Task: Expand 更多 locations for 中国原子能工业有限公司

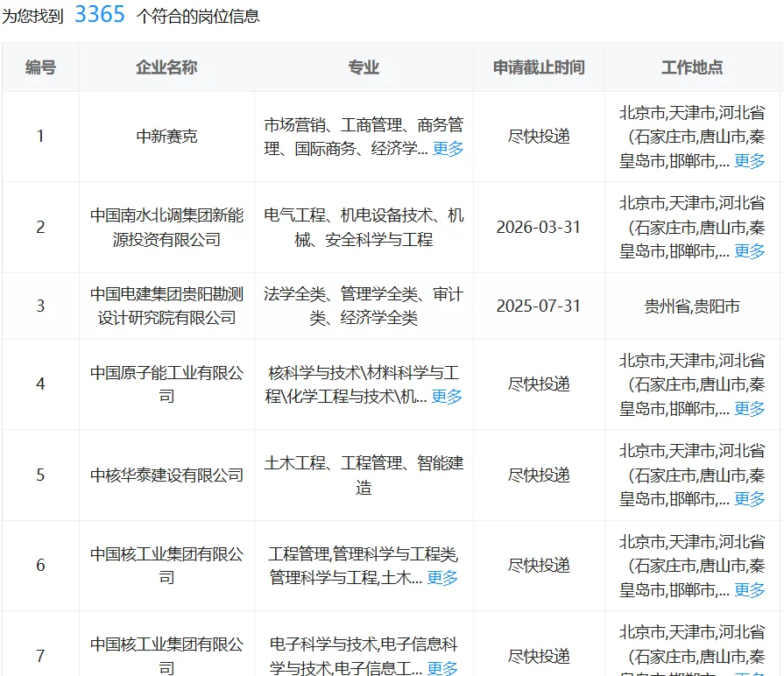Action: coord(749,409)
